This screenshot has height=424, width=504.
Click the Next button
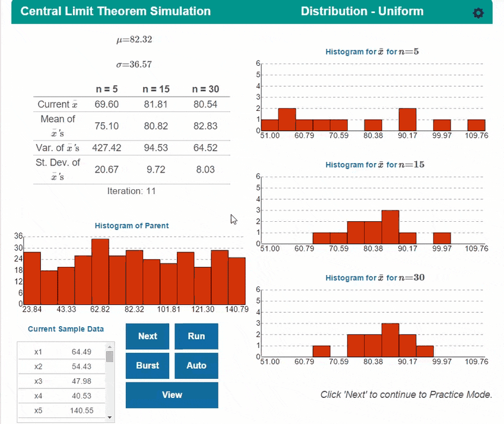147,336
